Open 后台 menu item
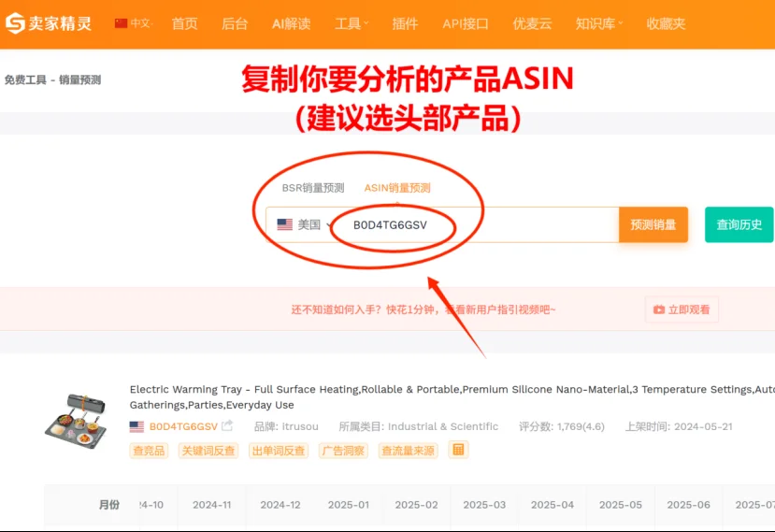This screenshot has width=775, height=532. (x=235, y=23)
